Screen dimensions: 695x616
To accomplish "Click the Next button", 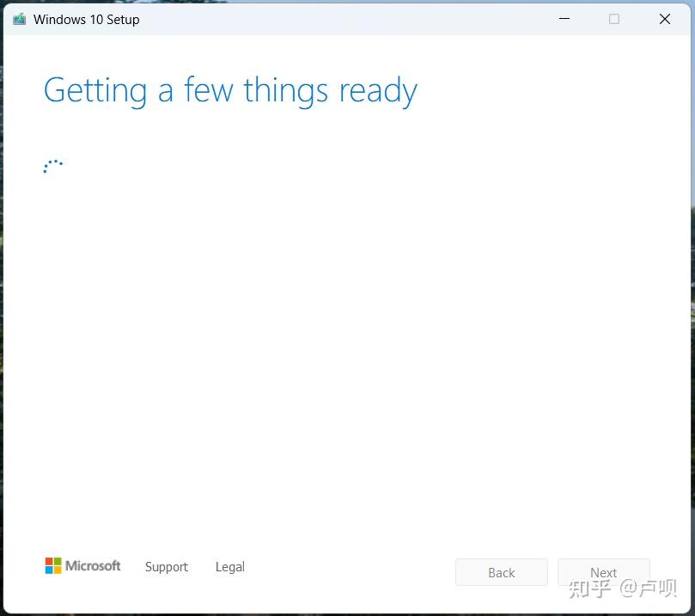I will point(603,572).
